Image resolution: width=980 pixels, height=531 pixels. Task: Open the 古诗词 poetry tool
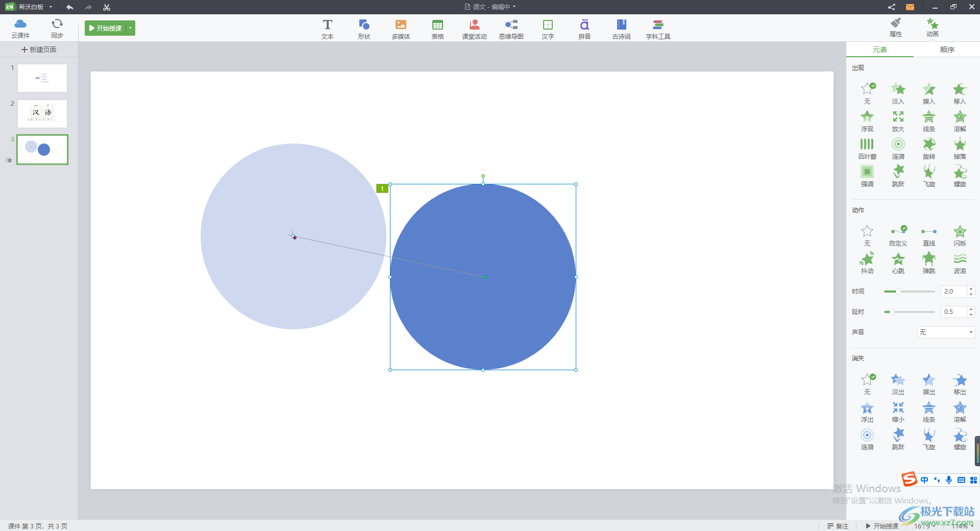621,29
